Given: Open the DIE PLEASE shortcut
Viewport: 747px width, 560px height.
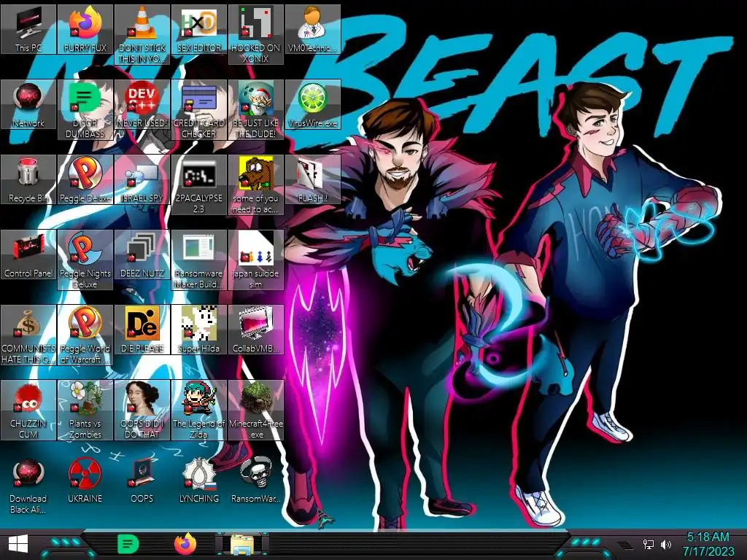Looking at the screenshot, I should pos(142,330).
